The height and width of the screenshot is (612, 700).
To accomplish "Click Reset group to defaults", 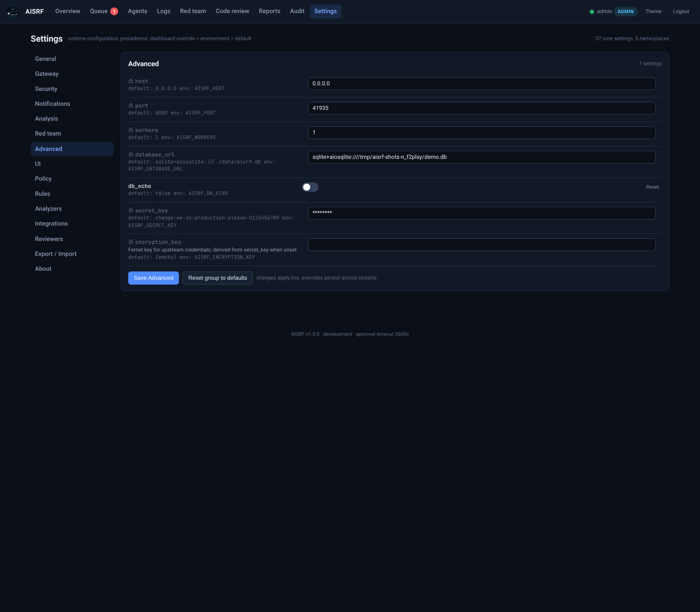I will click(217, 278).
